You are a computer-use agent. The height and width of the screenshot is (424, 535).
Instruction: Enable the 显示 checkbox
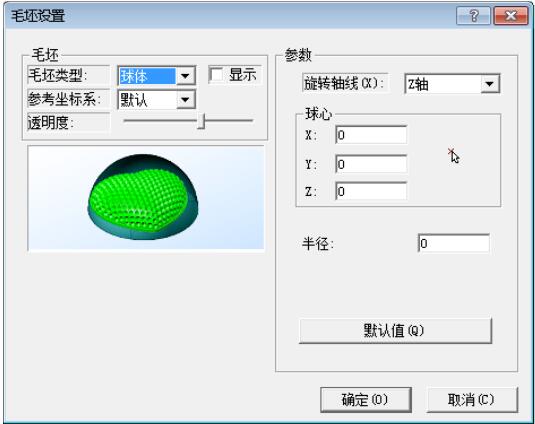click(x=217, y=75)
